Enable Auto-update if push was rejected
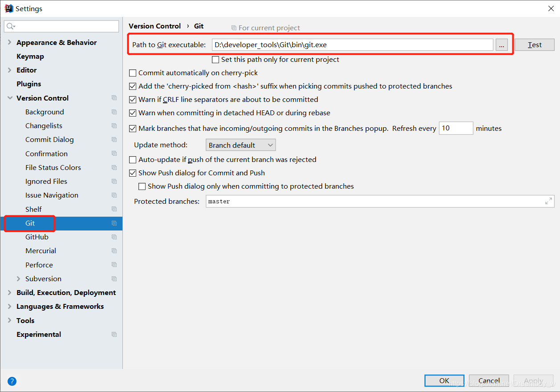Viewport: 560px width, 392px height. (x=133, y=159)
